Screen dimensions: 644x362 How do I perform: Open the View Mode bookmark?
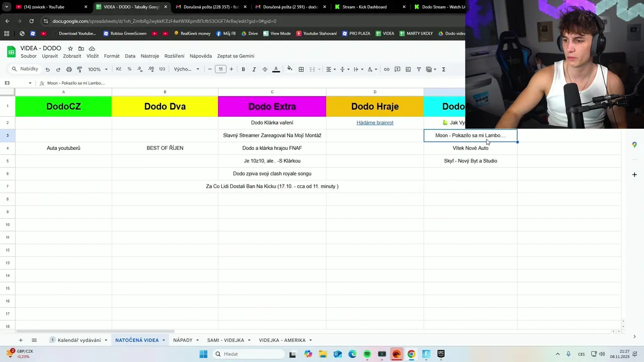click(x=277, y=34)
